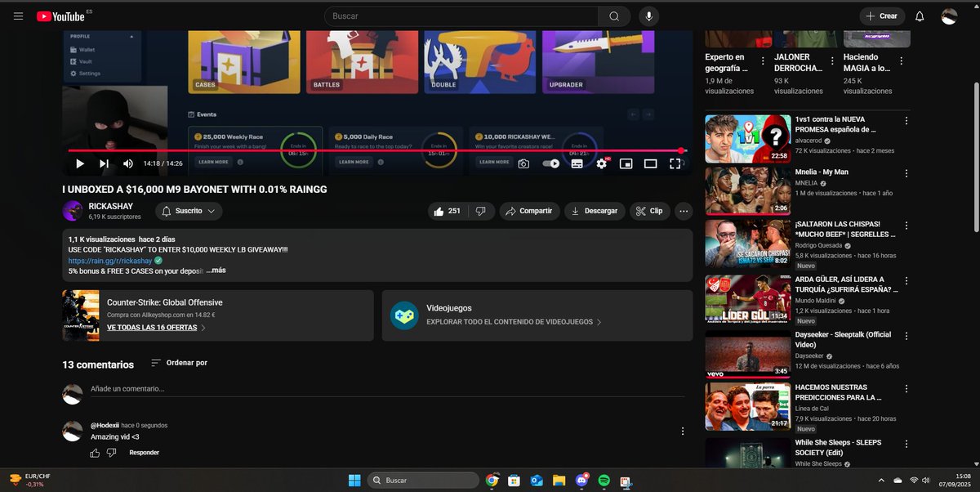Screen dimensions: 980x492
Task: Expand the Suscrito notification dropdown
Action: (189, 211)
